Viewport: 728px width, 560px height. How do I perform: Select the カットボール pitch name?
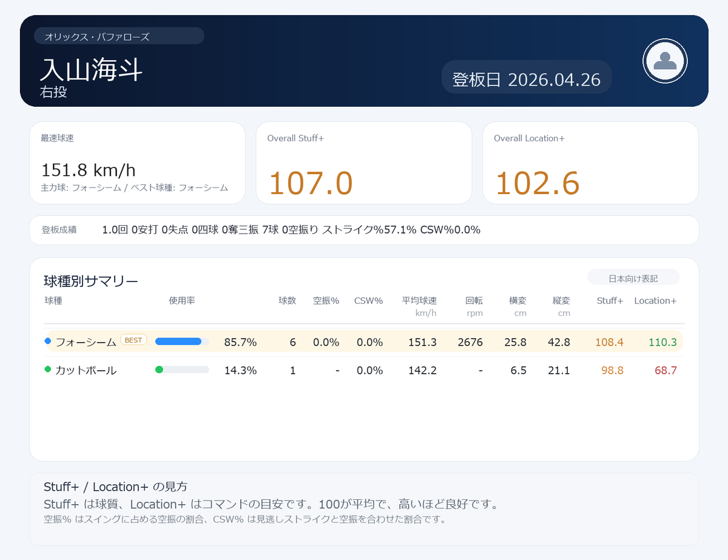pos(86,370)
